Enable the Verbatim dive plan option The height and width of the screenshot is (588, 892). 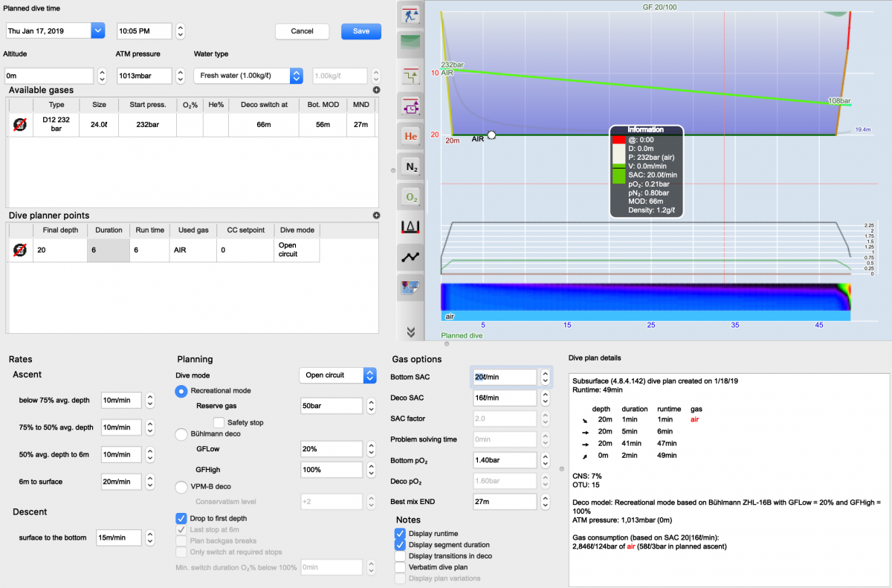399,567
